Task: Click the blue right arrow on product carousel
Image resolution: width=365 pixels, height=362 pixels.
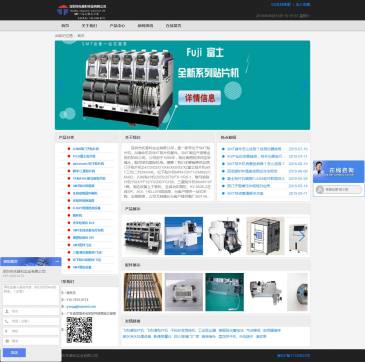Action: tap(302, 236)
